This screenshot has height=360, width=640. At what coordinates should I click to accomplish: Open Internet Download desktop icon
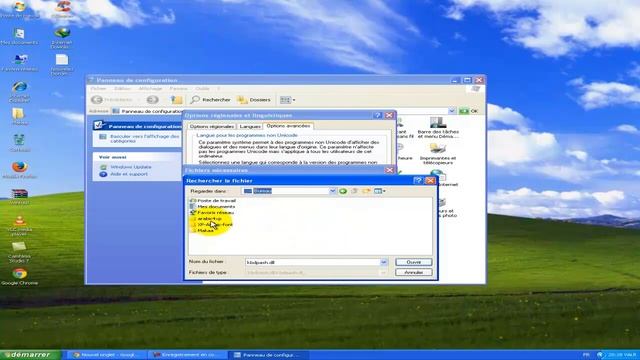coord(62,38)
